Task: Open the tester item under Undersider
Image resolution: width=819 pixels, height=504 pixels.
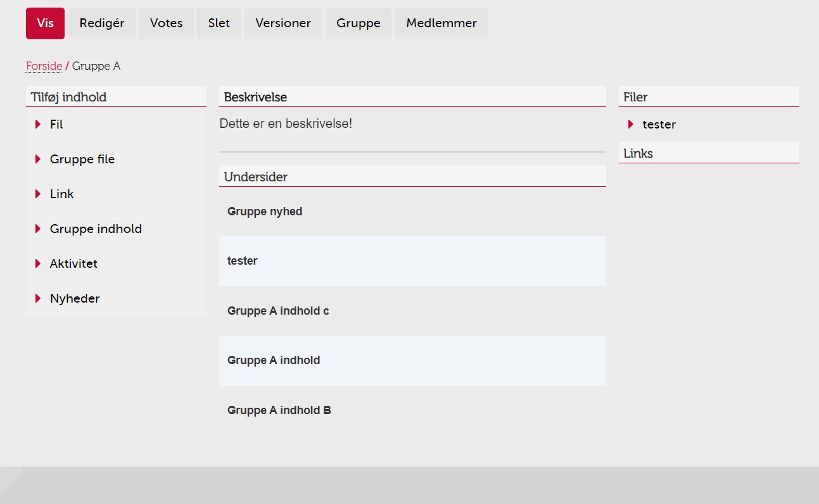Action: (243, 261)
